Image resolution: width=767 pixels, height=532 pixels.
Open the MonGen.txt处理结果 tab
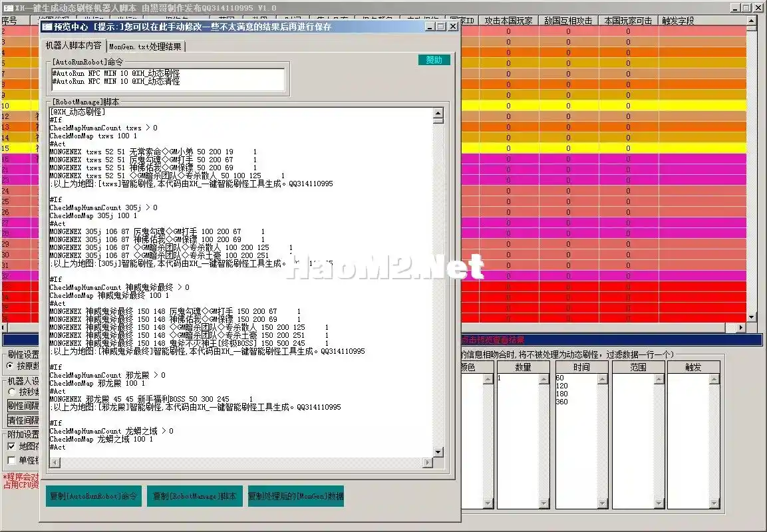[145, 47]
